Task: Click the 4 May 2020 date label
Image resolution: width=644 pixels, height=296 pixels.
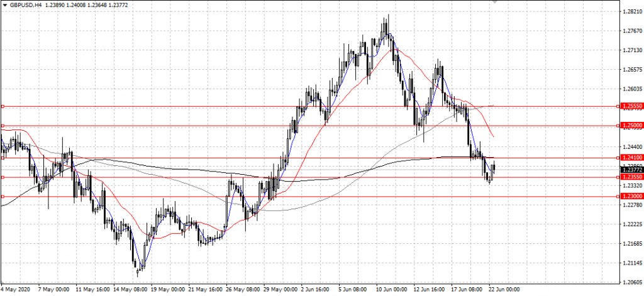Action: pyautogui.click(x=14, y=291)
